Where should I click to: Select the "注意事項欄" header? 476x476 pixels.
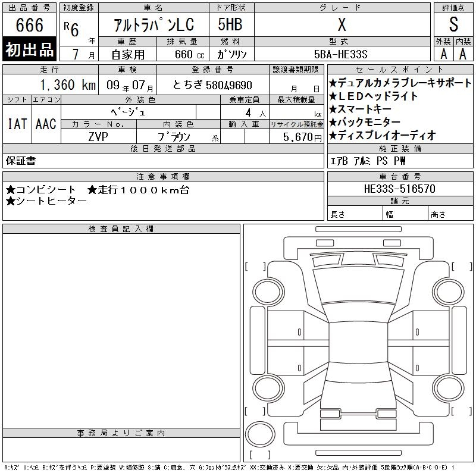(x=163, y=176)
